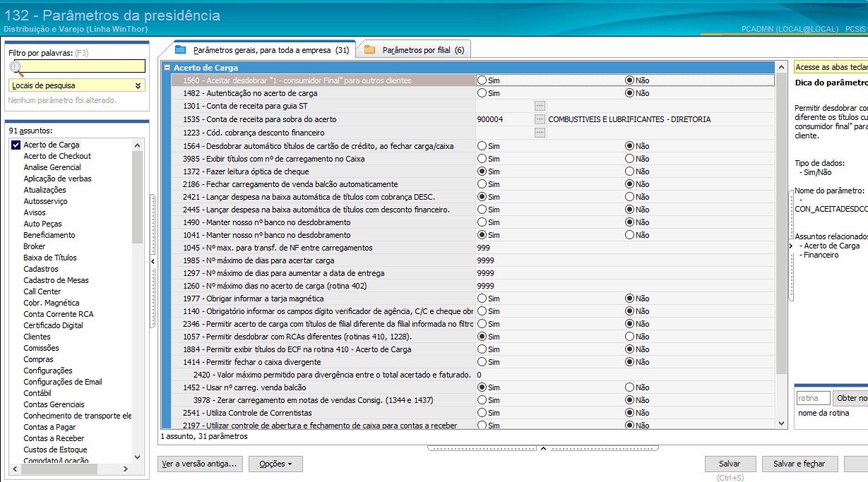The height and width of the screenshot is (482, 868).
Task: Select Não for 1057 Permitir desdobrar com RCAs diferentes
Action: click(629, 337)
